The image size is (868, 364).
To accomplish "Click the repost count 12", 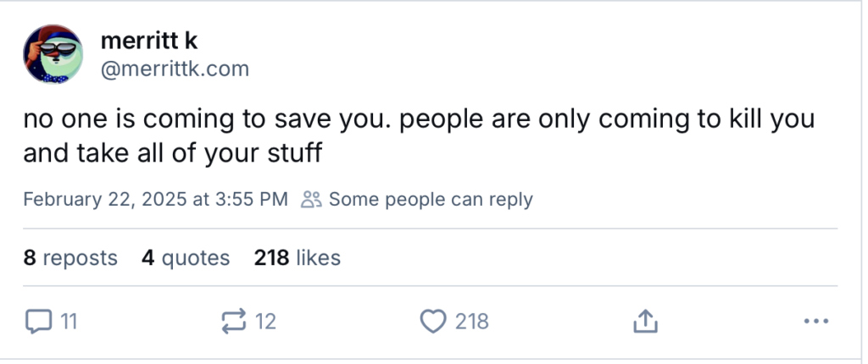I will (265, 322).
